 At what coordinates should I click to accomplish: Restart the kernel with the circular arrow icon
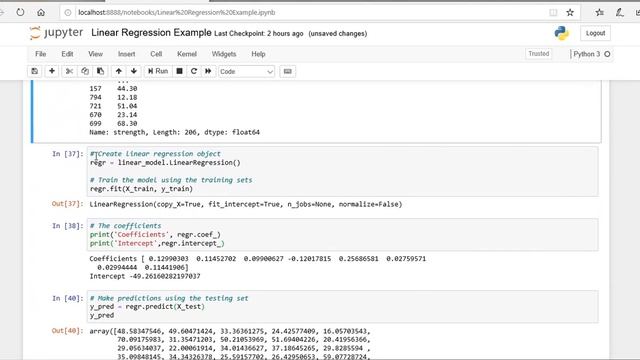[x=194, y=71]
